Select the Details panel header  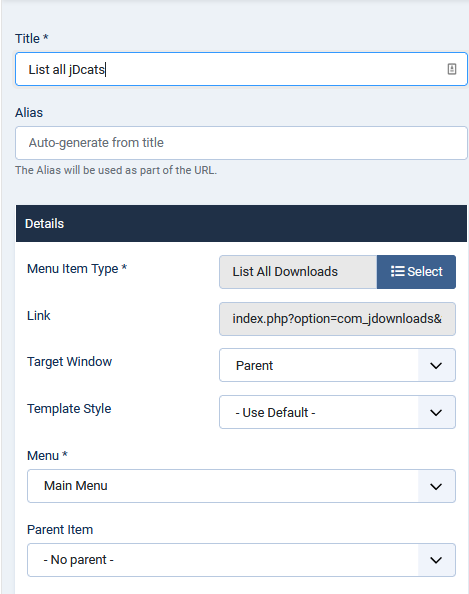point(241,224)
